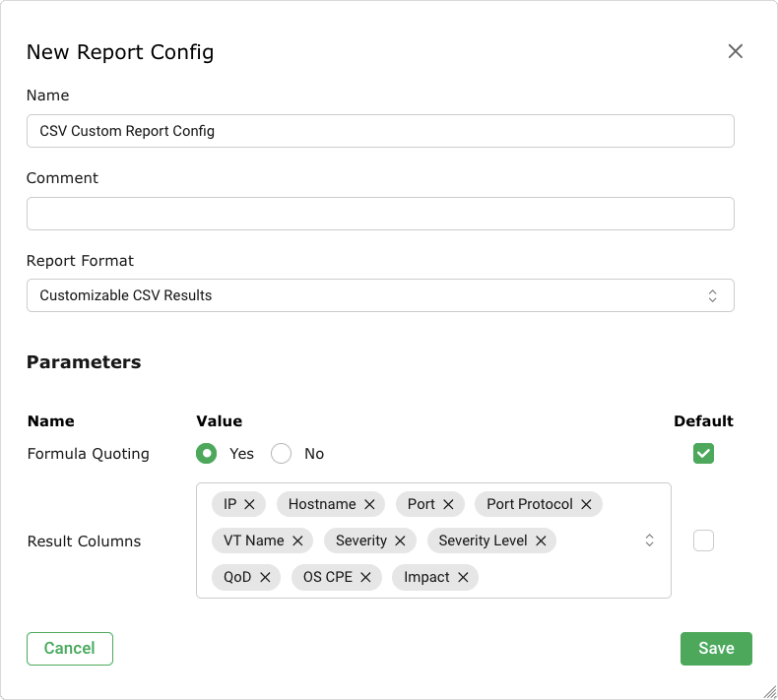Remove the Hostname column tag
The width and height of the screenshot is (778, 700).
369,504
